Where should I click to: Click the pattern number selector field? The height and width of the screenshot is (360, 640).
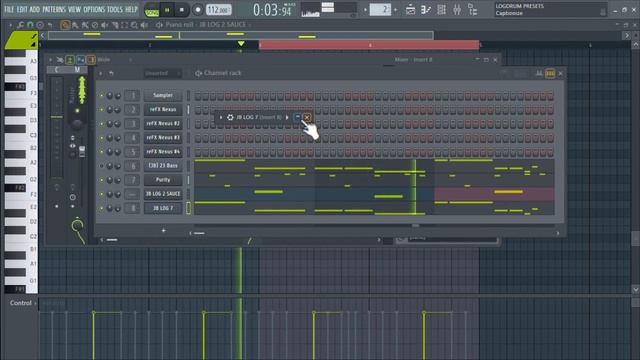pyautogui.click(x=380, y=9)
